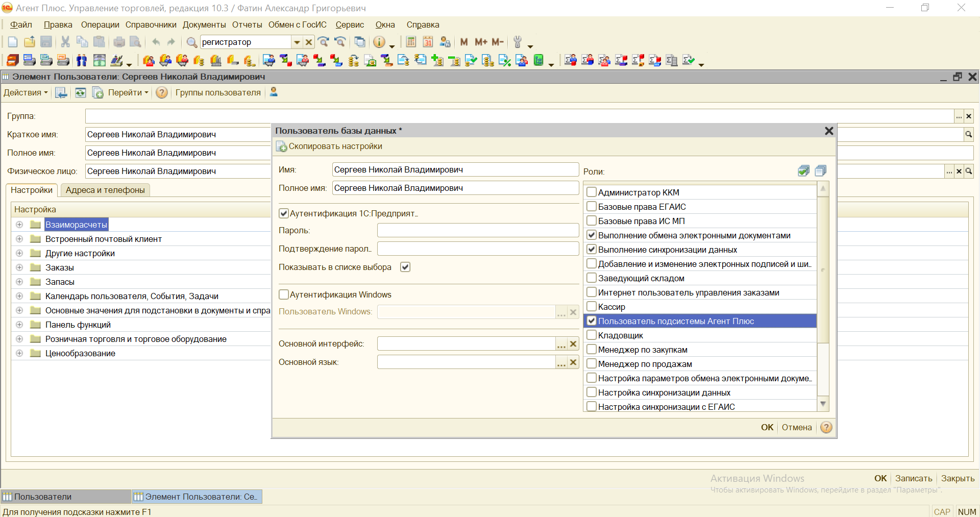This screenshot has height=517, width=980.
Task: Click the yellow help question mark in dialog
Action: point(826,427)
